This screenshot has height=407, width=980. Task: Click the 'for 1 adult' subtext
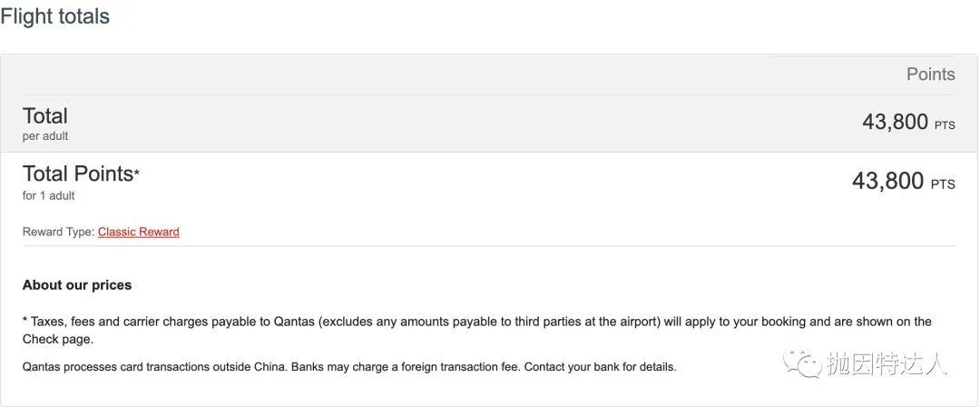coord(49,195)
